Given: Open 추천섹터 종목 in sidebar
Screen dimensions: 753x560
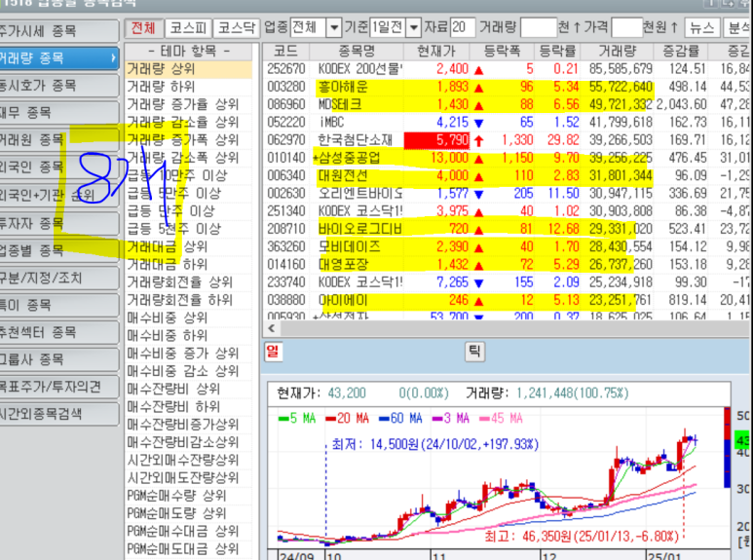Looking at the screenshot, I should coord(58,333).
